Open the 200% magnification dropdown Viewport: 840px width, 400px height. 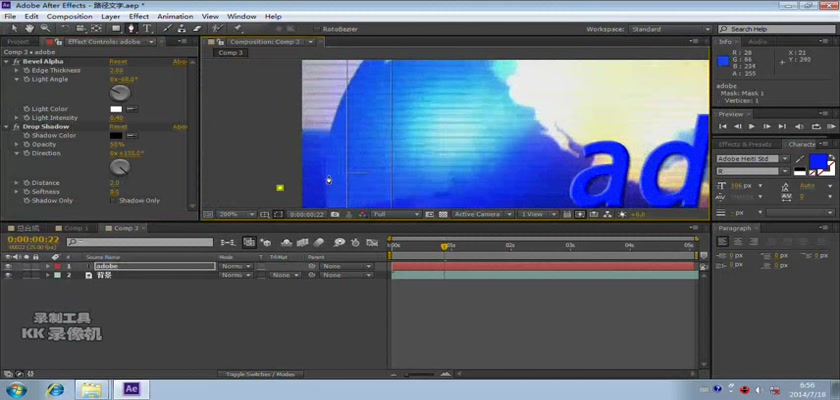click(236, 214)
